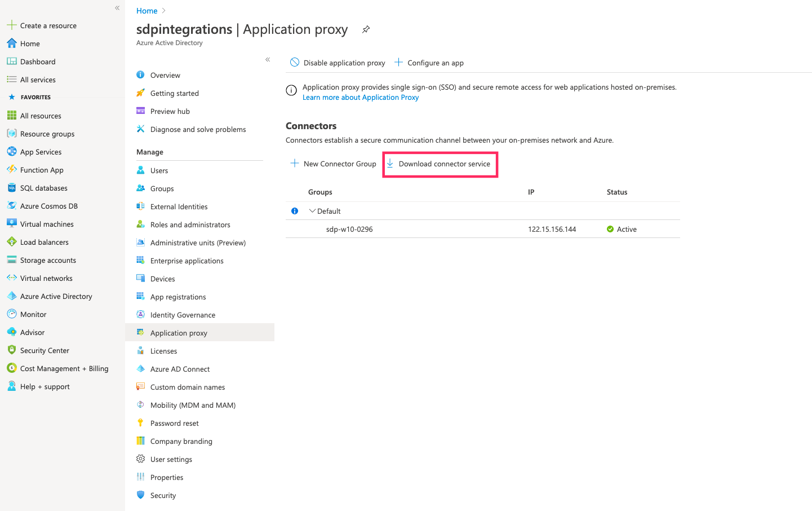Click the Help + support person icon
This screenshot has width=812, height=511.
tap(11, 386)
